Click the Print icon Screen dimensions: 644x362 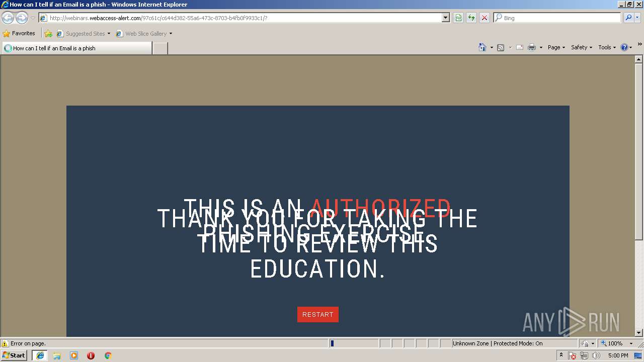(532, 47)
